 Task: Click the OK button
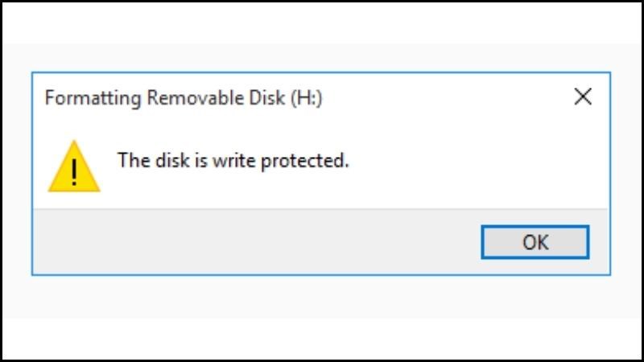click(x=535, y=242)
